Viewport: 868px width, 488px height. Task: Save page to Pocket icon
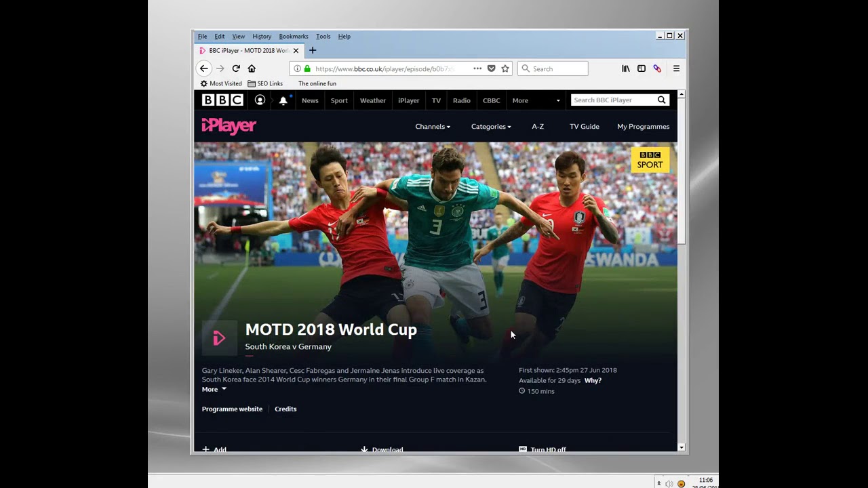(492, 68)
